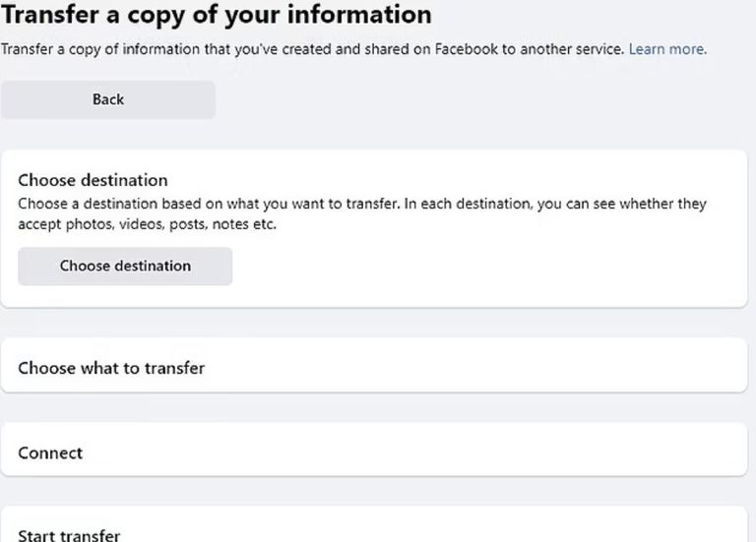Click blank gray area right of Back button

472,99
